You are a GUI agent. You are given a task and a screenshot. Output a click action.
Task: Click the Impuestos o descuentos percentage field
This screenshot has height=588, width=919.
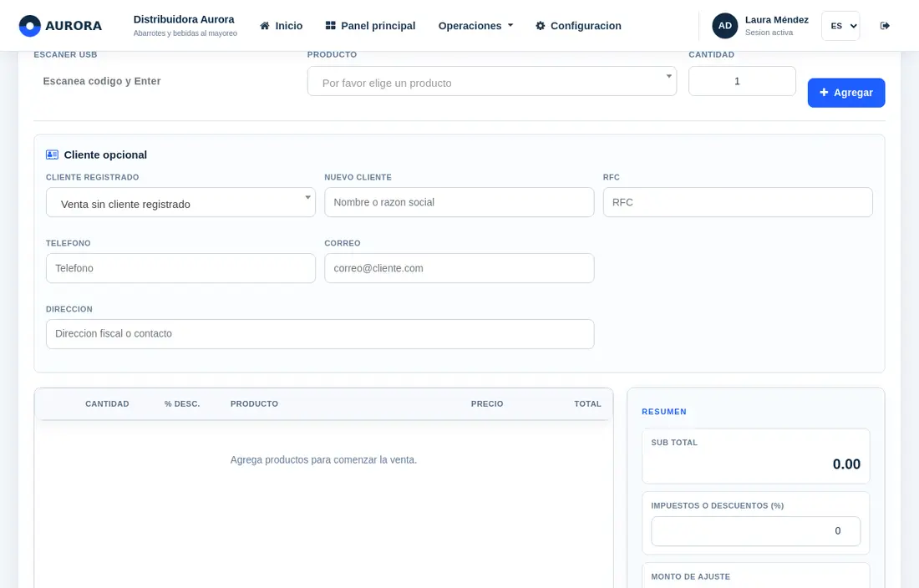755,531
